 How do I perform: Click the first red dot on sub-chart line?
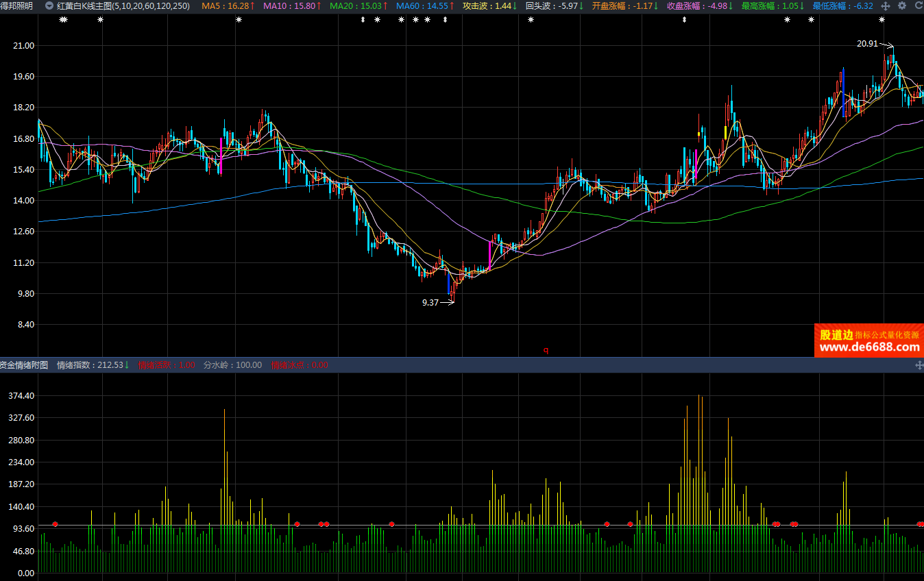tap(55, 524)
